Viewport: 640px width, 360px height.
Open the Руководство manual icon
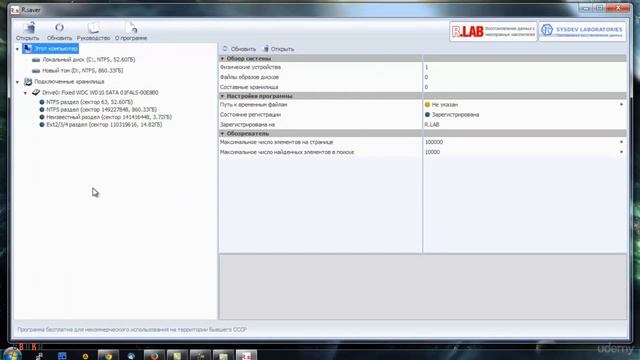coord(93,31)
